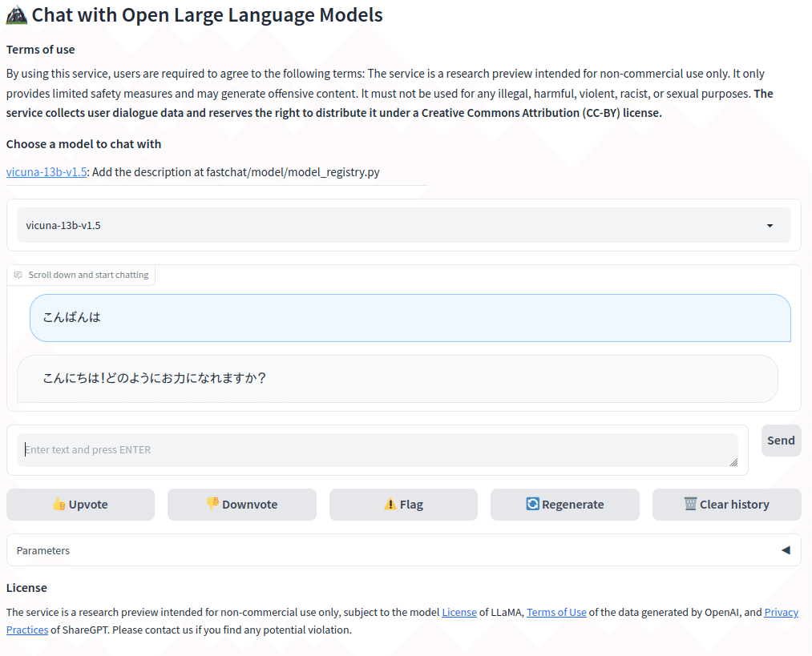This screenshot has height=656, width=812.
Task: Select the assistant reply こんにちは！どのようにお力になれますか？
Action: pos(398,378)
